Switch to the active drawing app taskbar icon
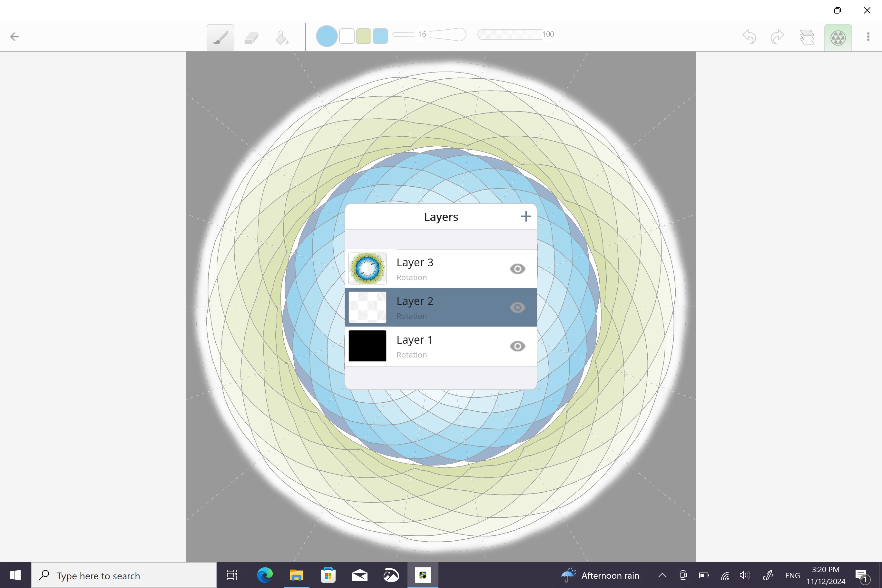The image size is (882, 588). pyautogui.click(x=423, y=575)
